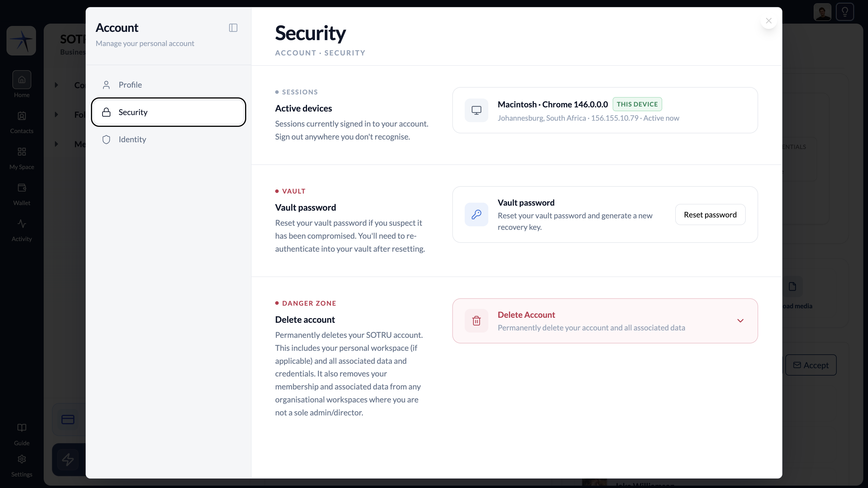Click the ACCOUNT · SECURITY breadcrumb
868x488 pixels.
[320, 53]
